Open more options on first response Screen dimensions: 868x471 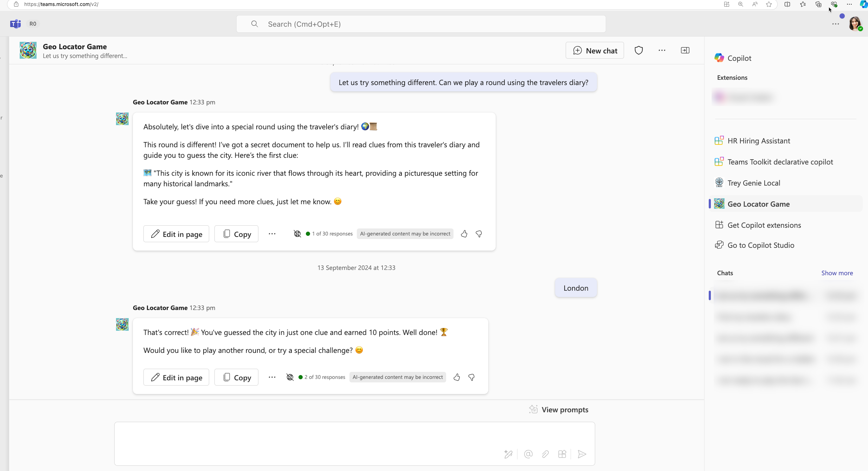tap(272, 234)
